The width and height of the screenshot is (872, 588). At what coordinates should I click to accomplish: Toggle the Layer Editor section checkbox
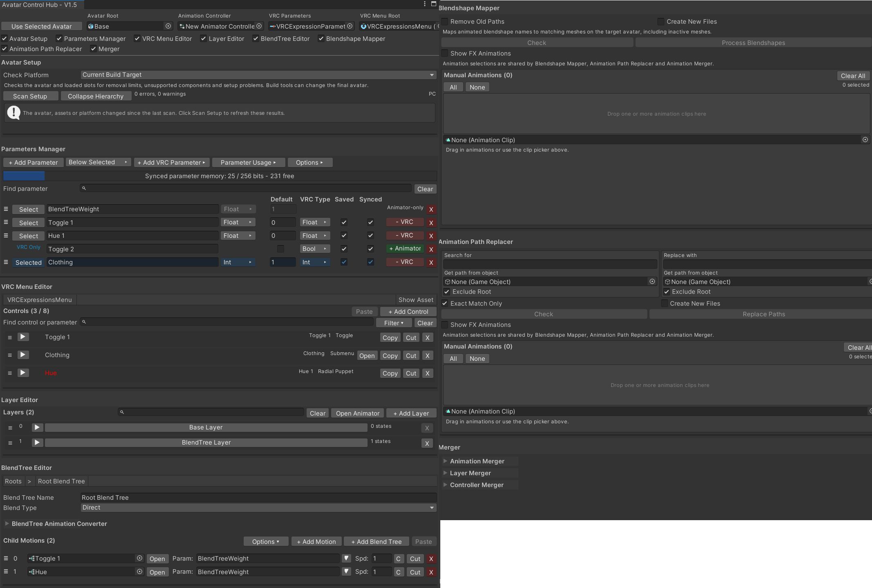click(203, 38)
